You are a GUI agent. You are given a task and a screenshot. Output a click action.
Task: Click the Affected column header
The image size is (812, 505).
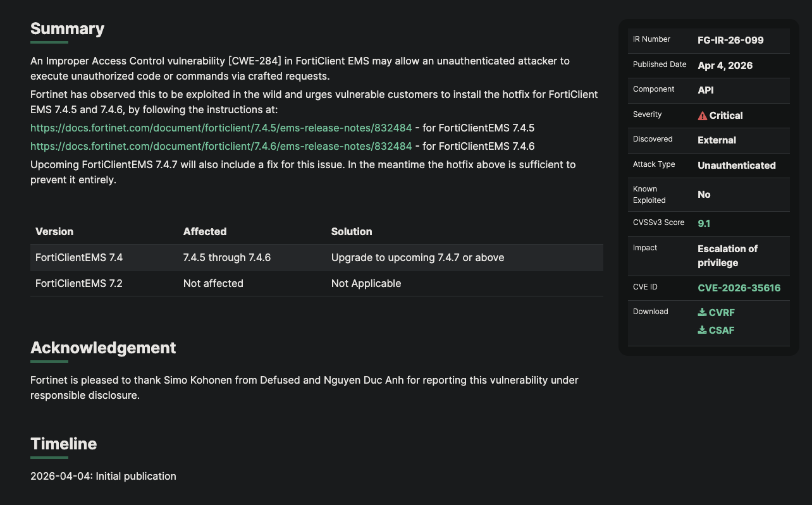[x=205, y=232]
